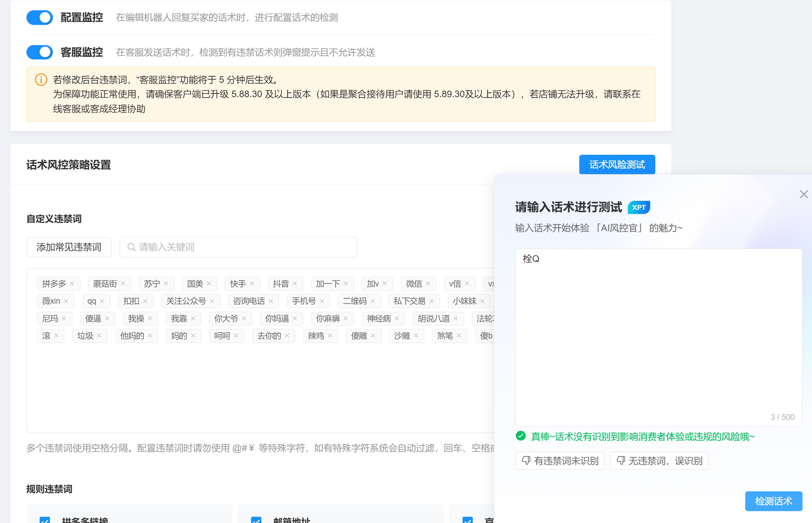Click into the 栓Q test text area
The height and width of the screenshot is (523, 812).
659,337
